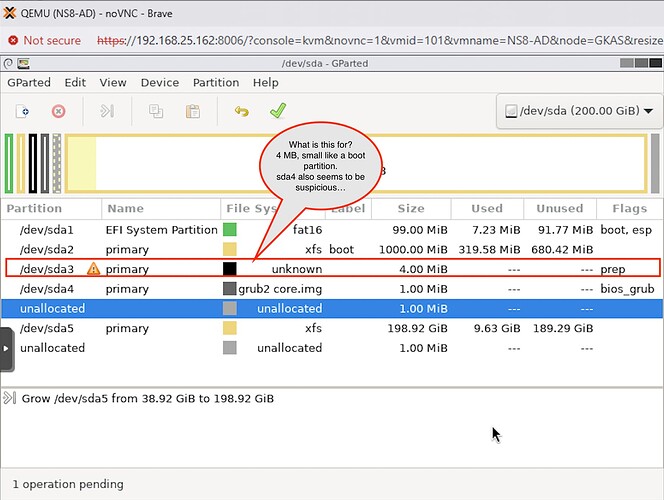Select the /dev/sda4 partition row

[x=332, y=289]
